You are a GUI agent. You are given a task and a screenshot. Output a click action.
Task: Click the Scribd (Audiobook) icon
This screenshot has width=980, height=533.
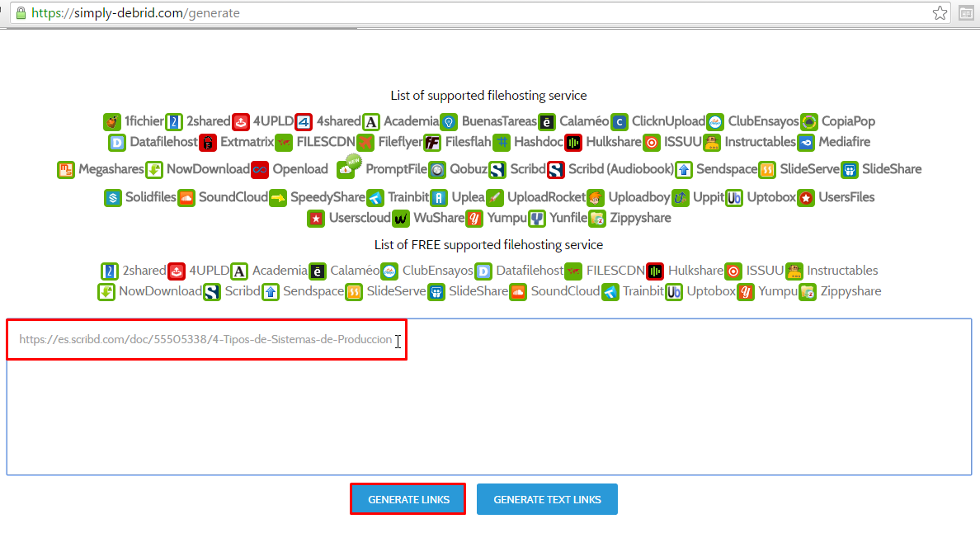(556, 169)
